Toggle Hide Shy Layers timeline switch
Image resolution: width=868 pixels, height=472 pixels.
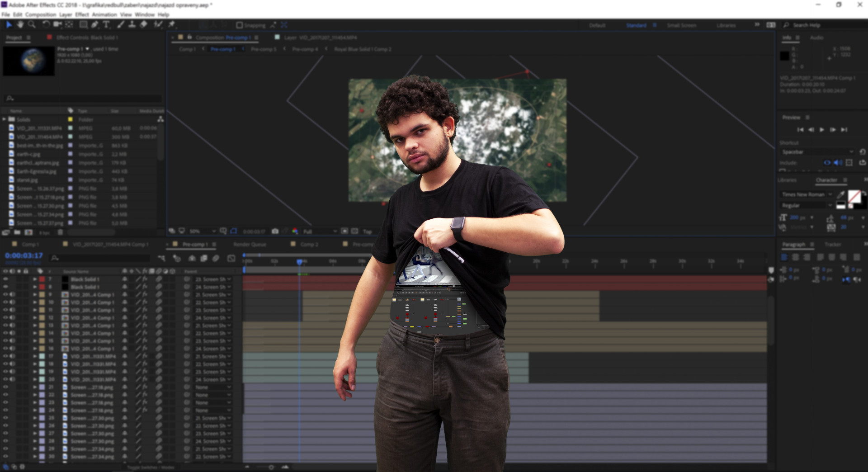pyautogui.click(x=192, y=258)
